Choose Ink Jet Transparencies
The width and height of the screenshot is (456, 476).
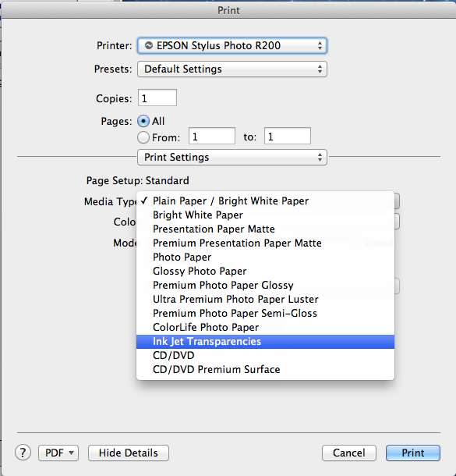click(x=265, y=342)
